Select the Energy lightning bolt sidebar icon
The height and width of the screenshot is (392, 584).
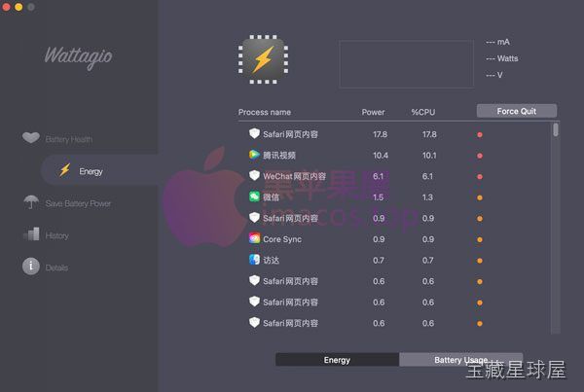[65, 170]
